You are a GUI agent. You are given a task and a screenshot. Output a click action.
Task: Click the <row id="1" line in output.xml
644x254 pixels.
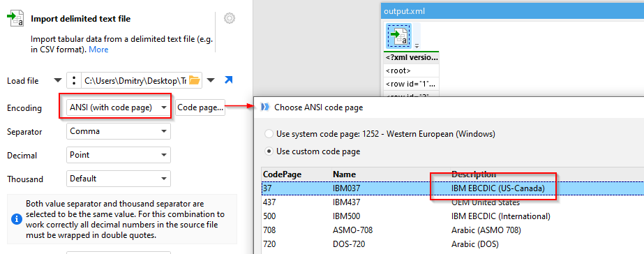412,84
